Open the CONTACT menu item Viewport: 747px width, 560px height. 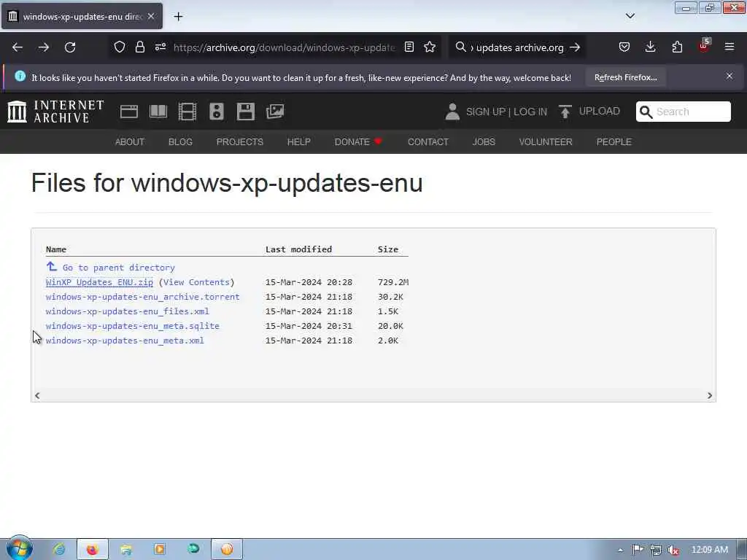click(x=427, y=142)
